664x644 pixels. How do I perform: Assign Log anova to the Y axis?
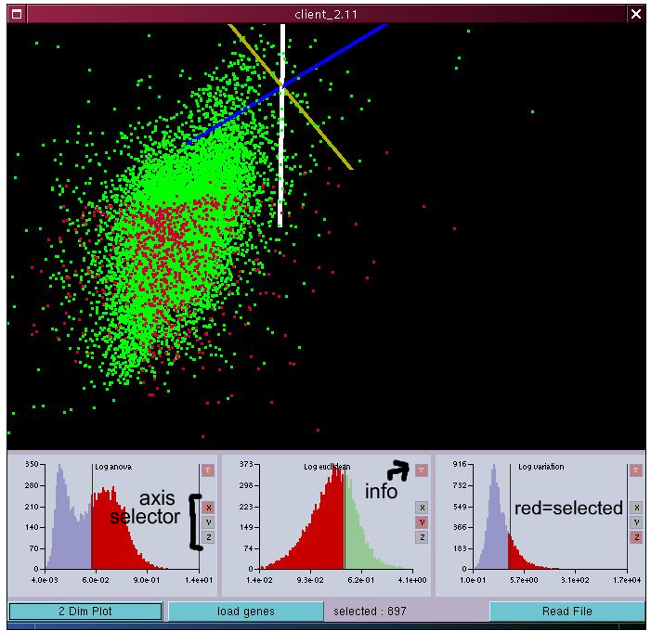[x=208, y=522]
